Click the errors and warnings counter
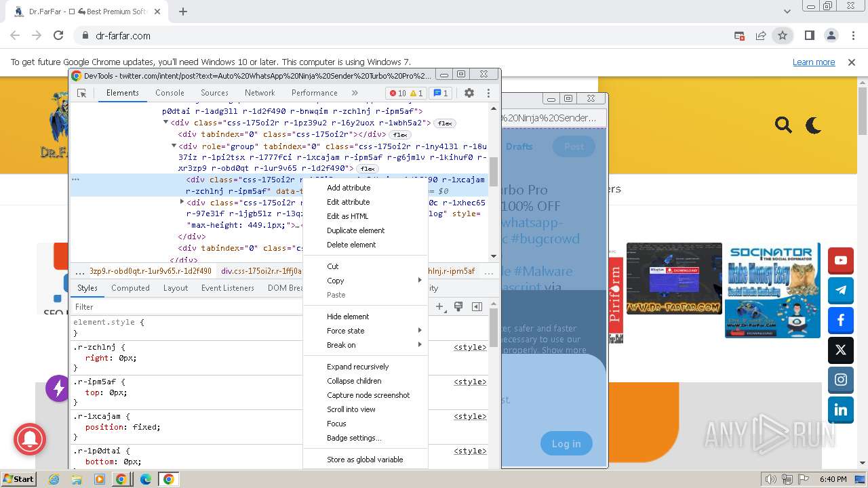The width and height of the screenshot is (868, 488). tap(406, 93)
